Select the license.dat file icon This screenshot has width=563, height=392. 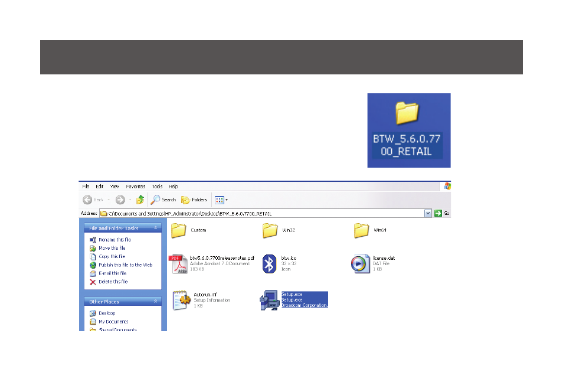click(360, 264)
